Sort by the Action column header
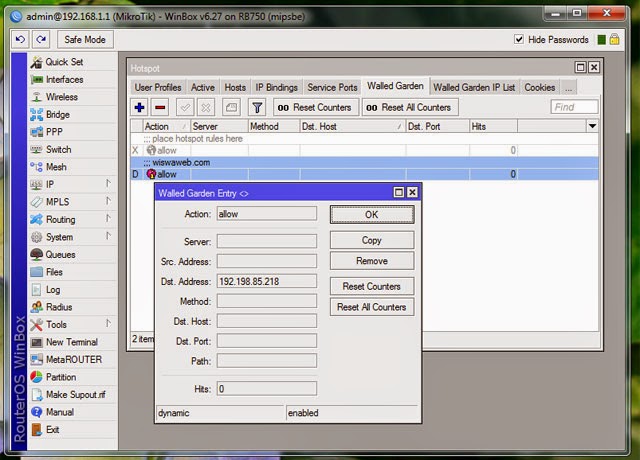 (x=166, y=127)
